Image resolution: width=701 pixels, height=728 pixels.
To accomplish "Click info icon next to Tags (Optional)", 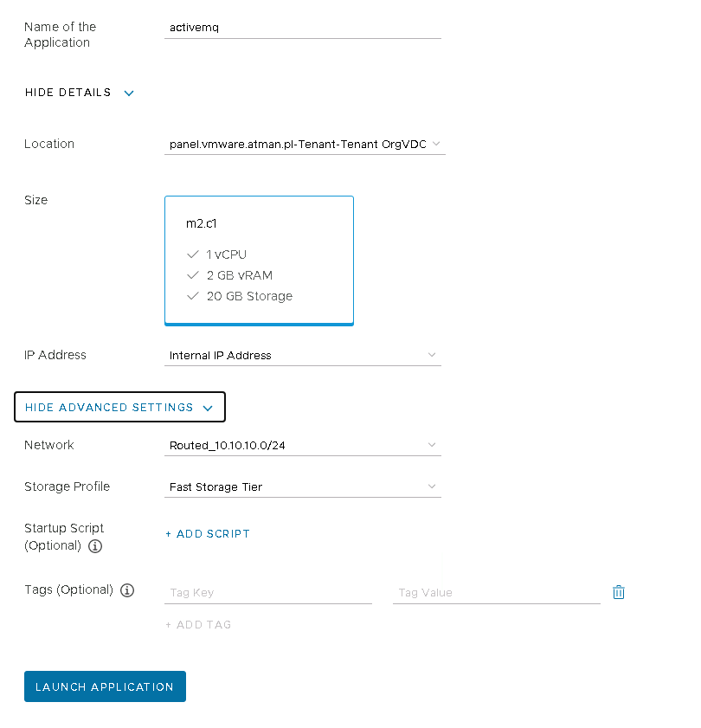I will pos(127,590).
